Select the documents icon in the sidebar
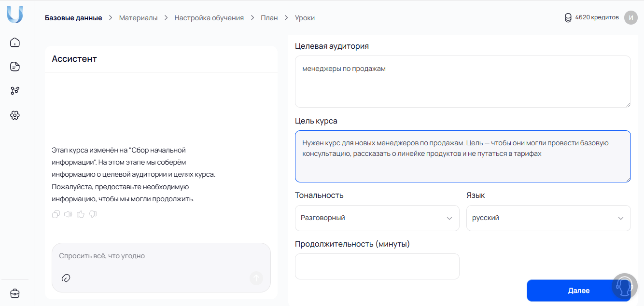 pos(15,67)
